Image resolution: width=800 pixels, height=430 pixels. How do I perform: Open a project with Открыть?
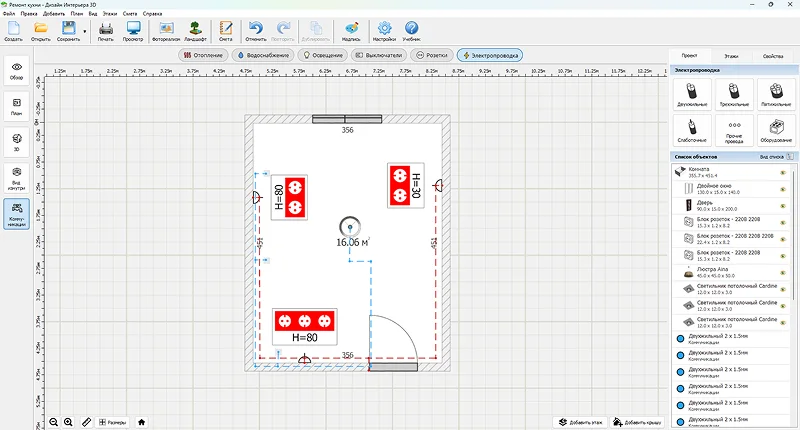pos(40,31)
